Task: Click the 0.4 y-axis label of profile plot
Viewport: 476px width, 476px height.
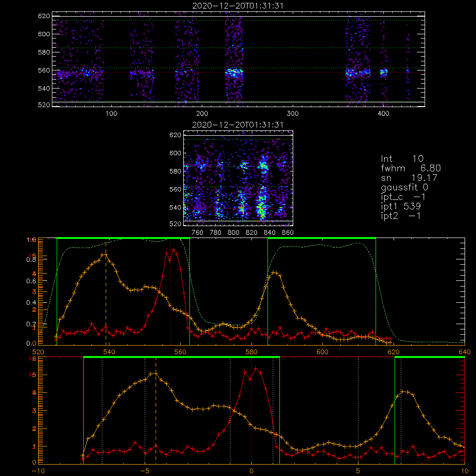Action: click(31, 302)
